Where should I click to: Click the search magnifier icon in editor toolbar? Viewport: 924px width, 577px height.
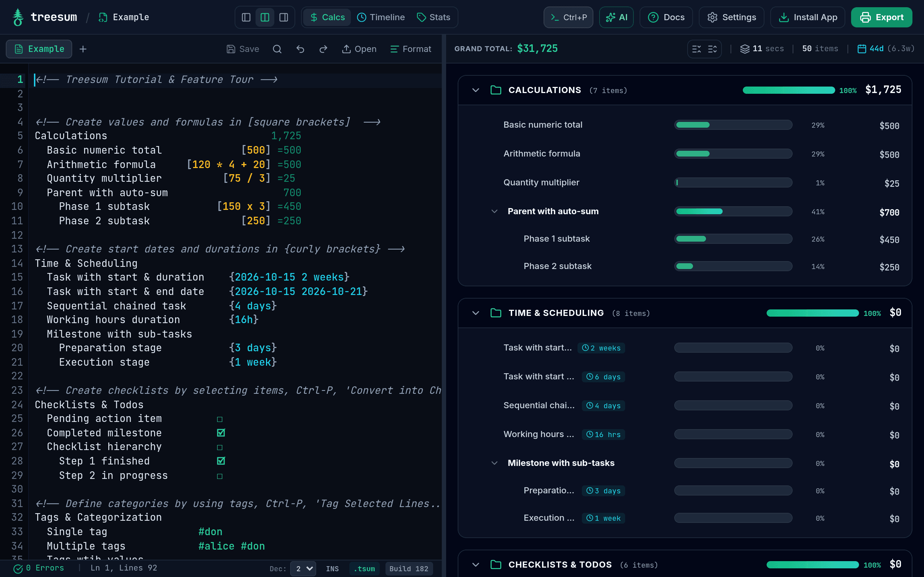[277, 49]
